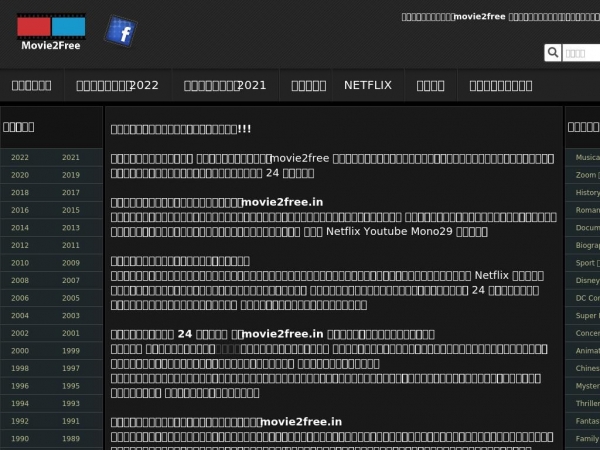Open the Fantasy category link
Screen dimensions: 600x450
(x=587, y=421)
